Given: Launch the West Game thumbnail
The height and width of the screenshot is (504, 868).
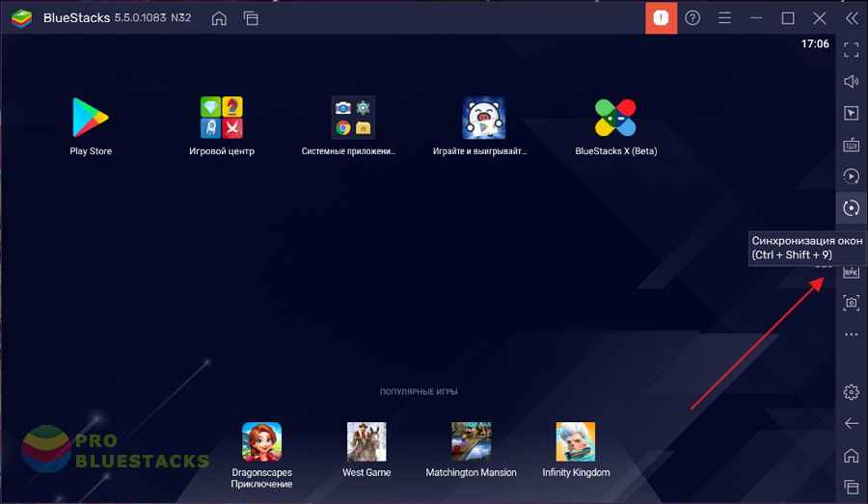Looking at the screenshot, I should coord(366,442).
